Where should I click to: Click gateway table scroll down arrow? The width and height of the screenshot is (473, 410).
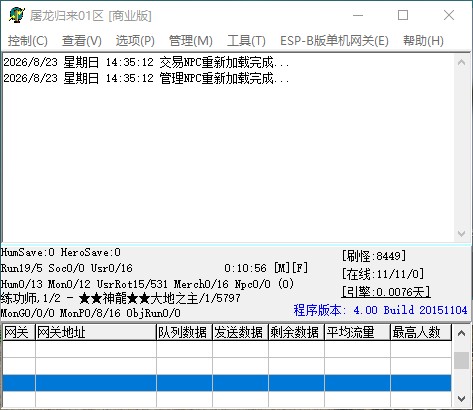462,398
